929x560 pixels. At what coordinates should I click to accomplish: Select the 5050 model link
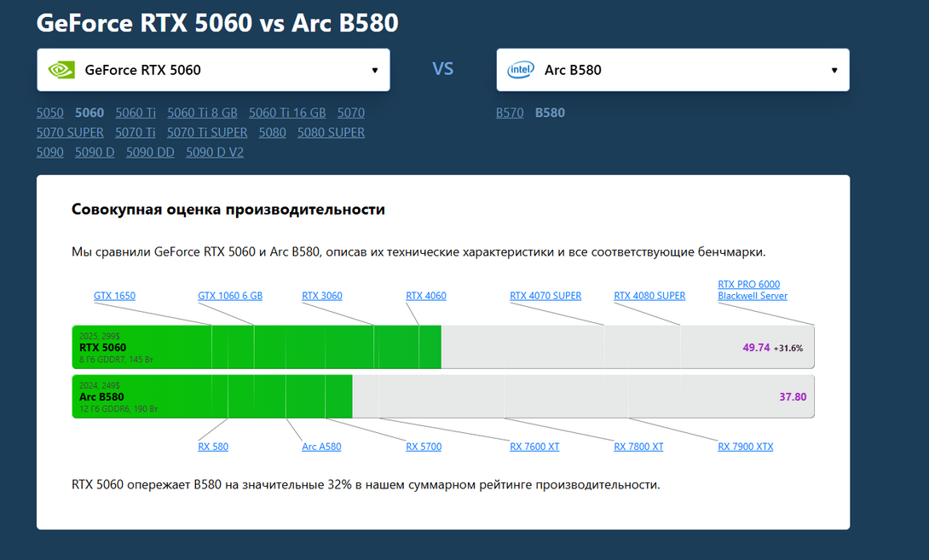[50, 113]
